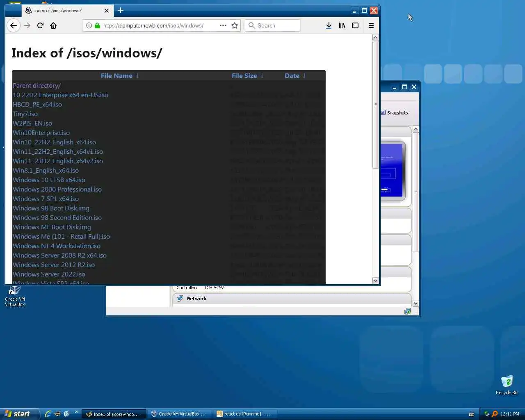Open 10 22H2 Enterprise x64 en-US.iso link
The height and width of the screenshot is (420, 525).
60,95
